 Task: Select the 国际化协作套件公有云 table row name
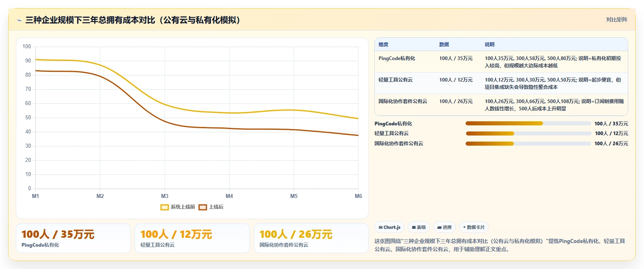point(403,101)
